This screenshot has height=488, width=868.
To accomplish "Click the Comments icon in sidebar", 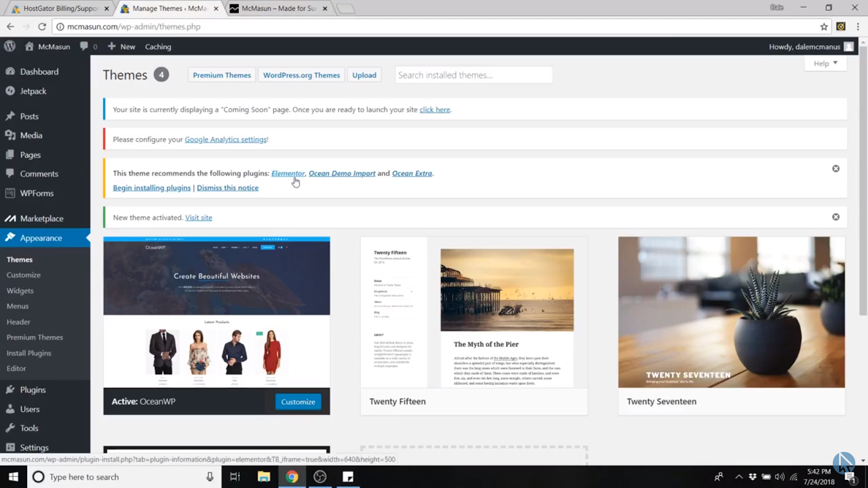I will pyautogui.click(x=10, y=174).
